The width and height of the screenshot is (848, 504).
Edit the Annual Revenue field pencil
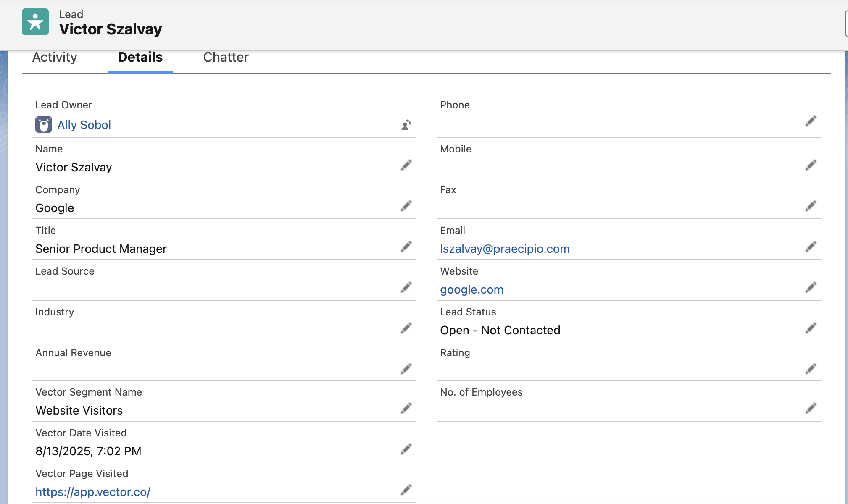pos(406,369)
